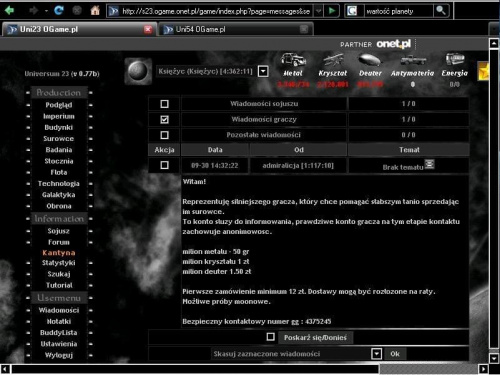Image resolution: width=500 pixels, height=375 pixels.
Task: Go to the browser home page icon
Action: pyautogui.click(x=95, y=11)
